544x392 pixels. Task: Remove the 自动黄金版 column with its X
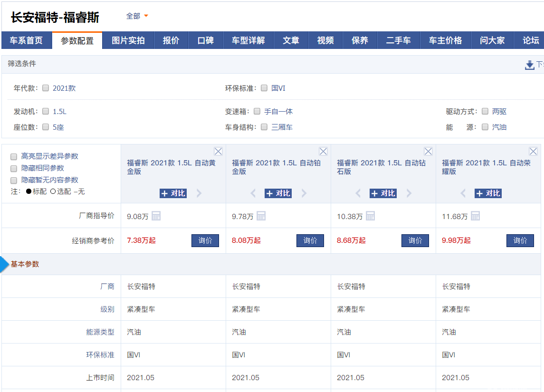(218, 152)
